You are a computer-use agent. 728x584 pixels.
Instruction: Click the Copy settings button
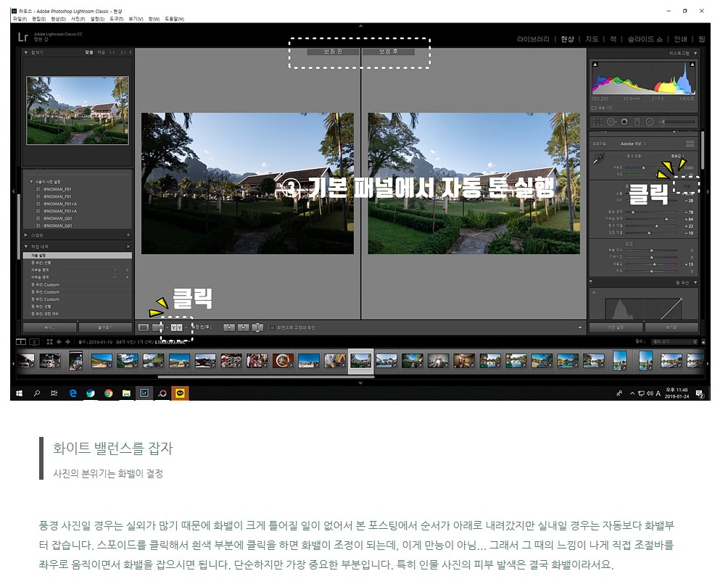click(x=50, y=328)
